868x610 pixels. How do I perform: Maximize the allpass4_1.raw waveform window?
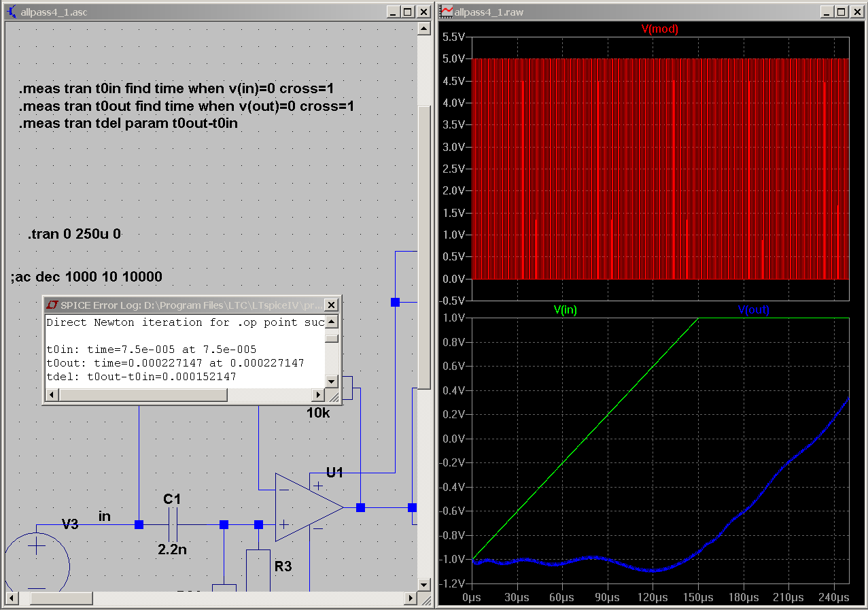(841, 12)
